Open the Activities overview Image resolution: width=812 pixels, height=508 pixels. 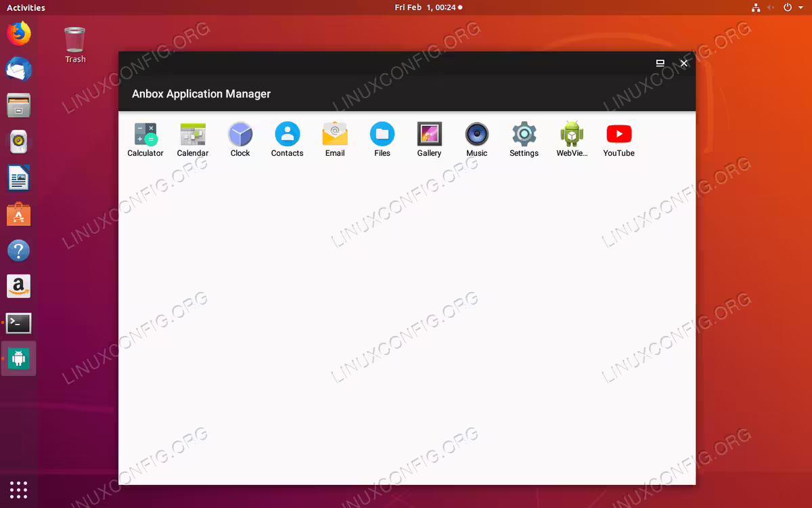click(26, 7)
